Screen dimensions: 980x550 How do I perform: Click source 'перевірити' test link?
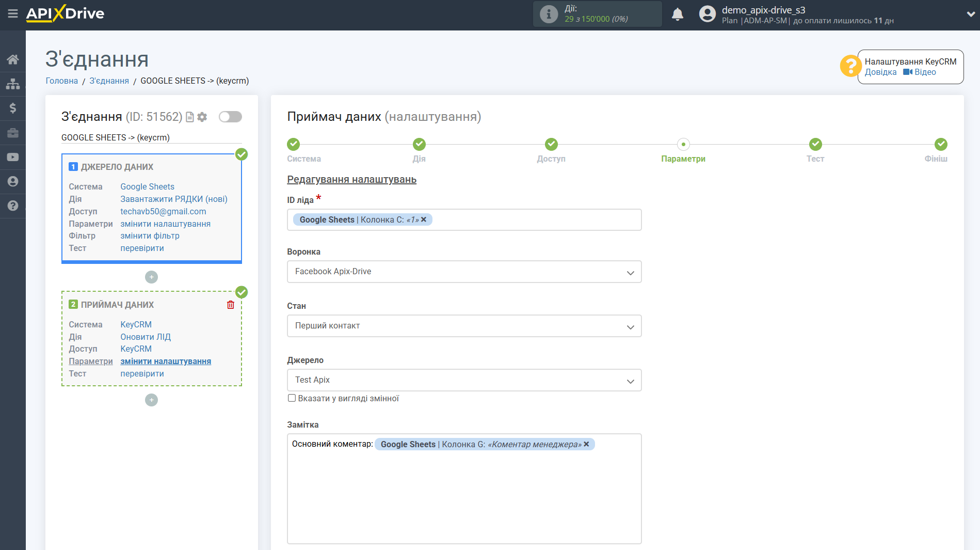pos(142,248)
